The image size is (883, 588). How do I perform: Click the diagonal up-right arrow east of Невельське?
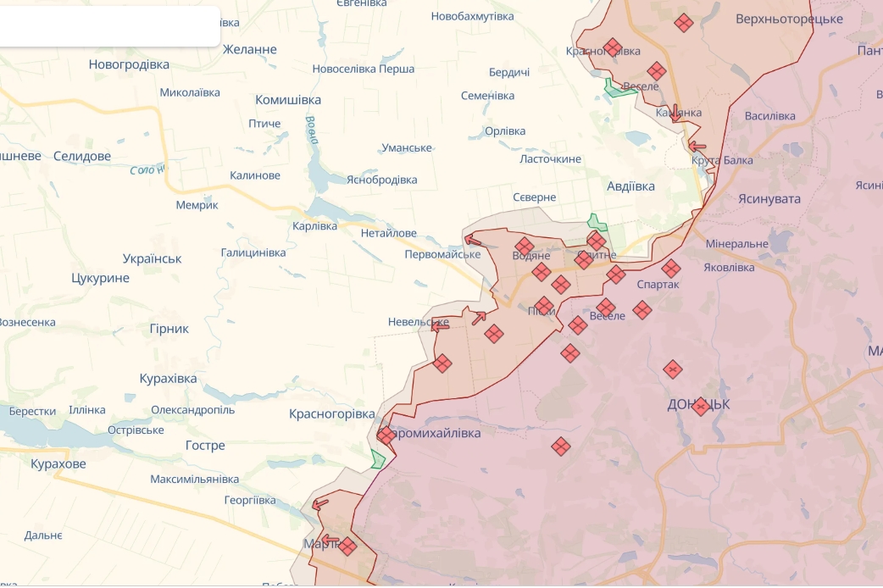tap(479, 318)
